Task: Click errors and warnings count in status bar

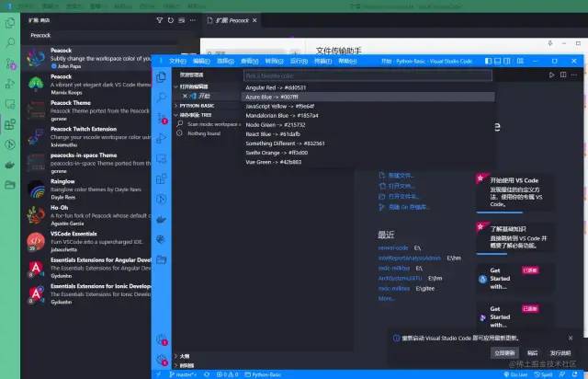Action: point(227,374)
